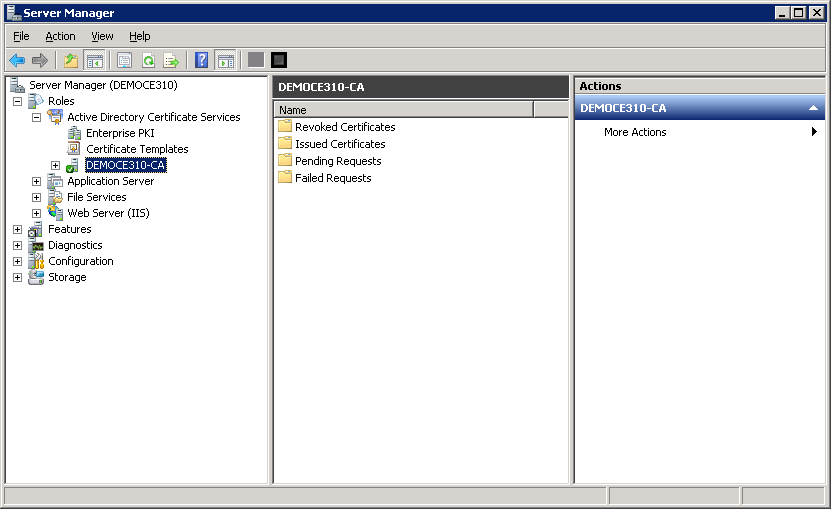Select Configuration in the tree
This screenshot has height=509, width=831.
point(81,261)
